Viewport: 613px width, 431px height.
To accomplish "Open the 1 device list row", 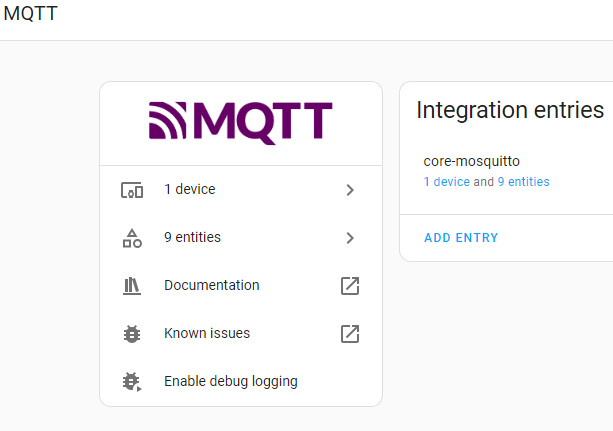I will tap(241, 190).
